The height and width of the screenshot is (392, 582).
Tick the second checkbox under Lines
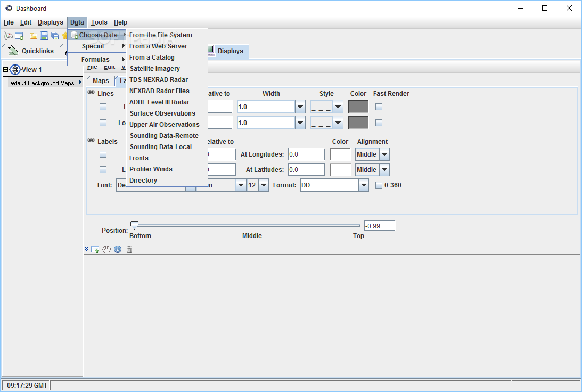click(x=103, y=123)
